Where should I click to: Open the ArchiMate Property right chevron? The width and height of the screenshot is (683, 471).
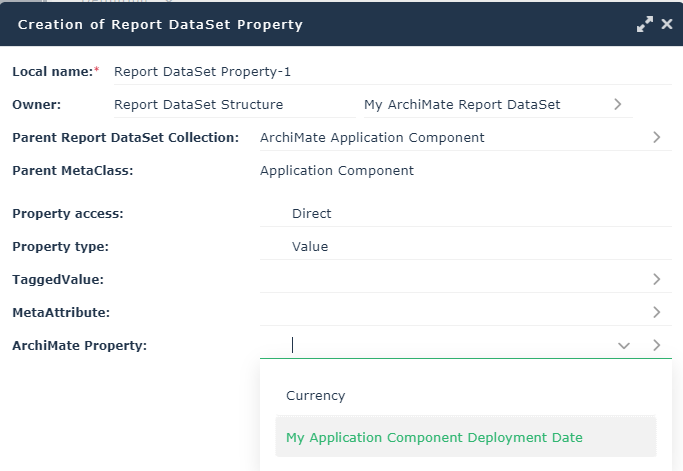tap(657, 346)
